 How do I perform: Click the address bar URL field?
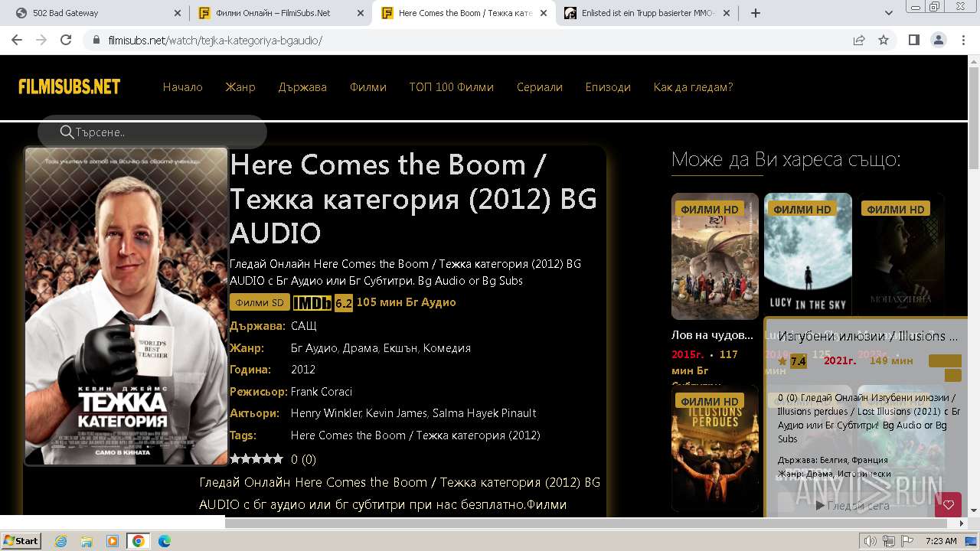pos(467,40)
